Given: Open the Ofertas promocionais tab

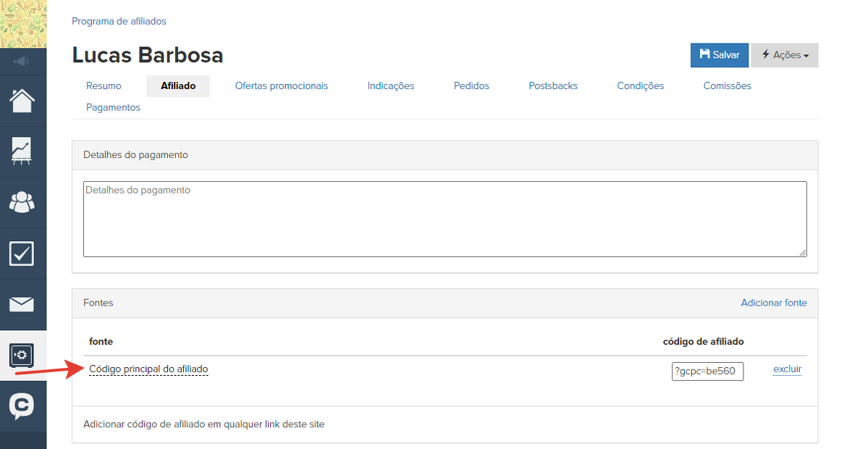Looking at the screenshot, I should click(x=281, y=85).
